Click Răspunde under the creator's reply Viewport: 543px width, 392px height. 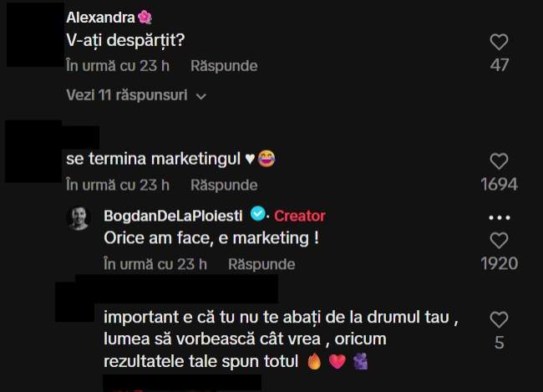[x=261, y=264]
